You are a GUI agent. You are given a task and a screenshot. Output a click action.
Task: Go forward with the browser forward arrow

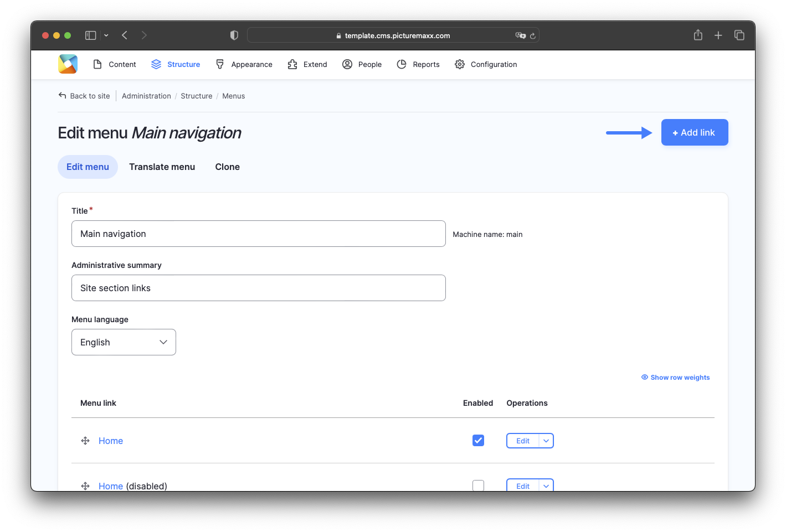tap(144, 35)
